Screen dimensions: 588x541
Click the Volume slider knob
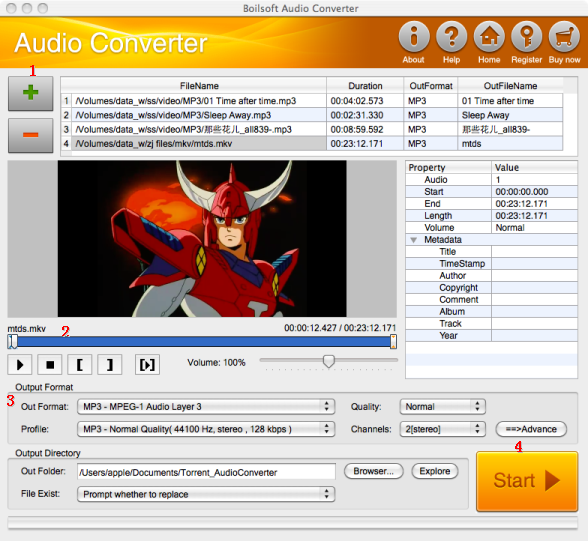[x=328, y=361]
